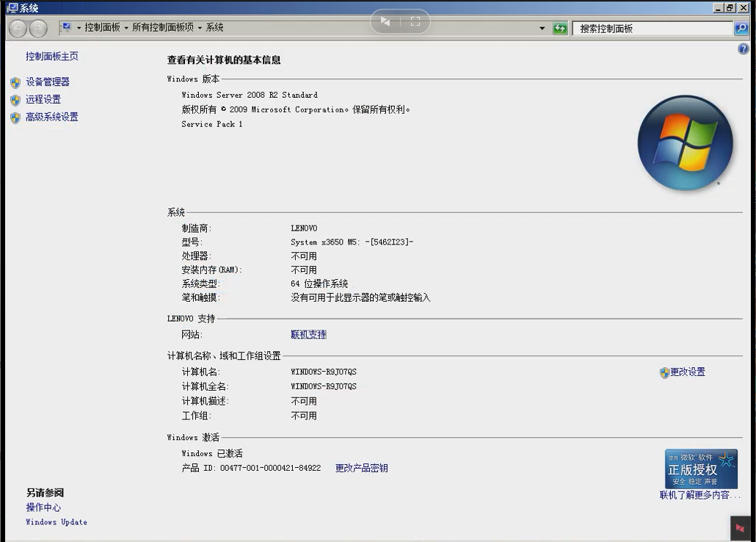756x542 pixels.
Task: Click the Windows logo orb image
Action: point(685,143)
